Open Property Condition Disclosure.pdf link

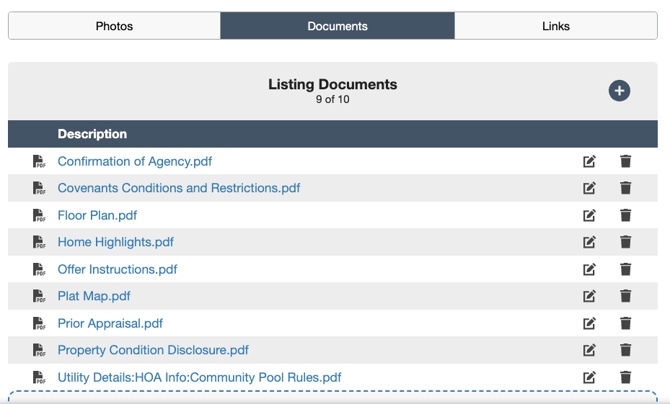tap(153, 350)
